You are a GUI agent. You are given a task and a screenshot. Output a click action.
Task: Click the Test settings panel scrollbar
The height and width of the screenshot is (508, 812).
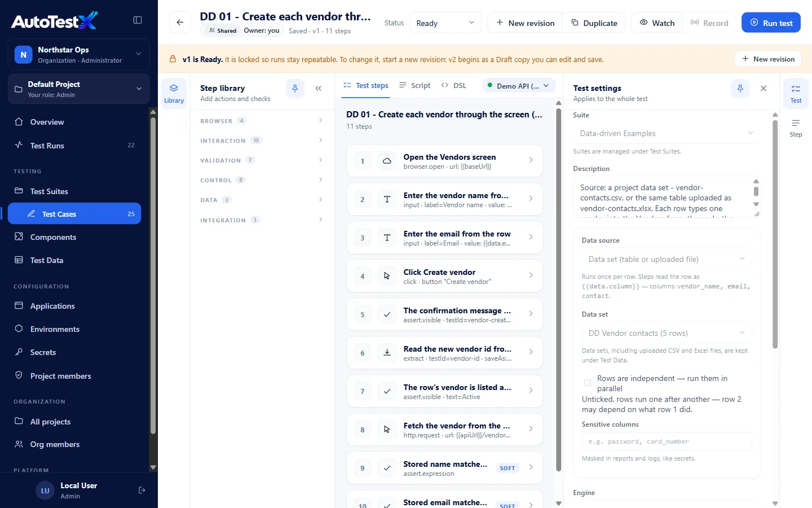[775, 234]
